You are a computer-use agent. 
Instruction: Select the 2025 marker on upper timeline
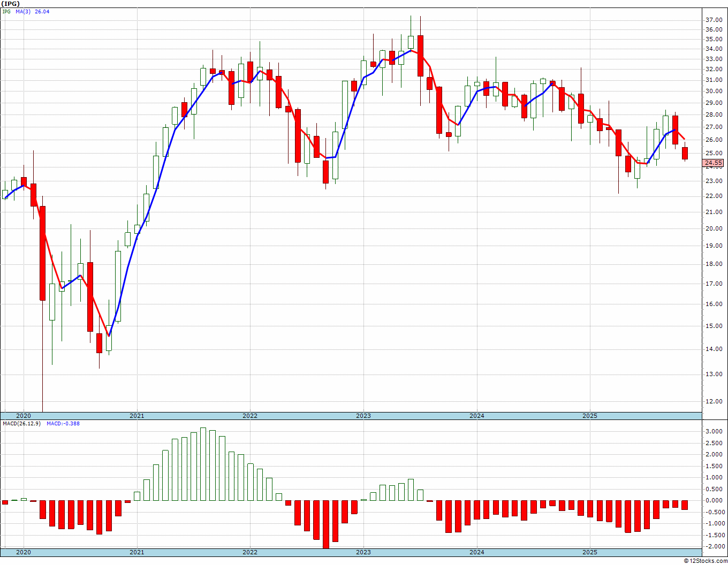point(590,416)
